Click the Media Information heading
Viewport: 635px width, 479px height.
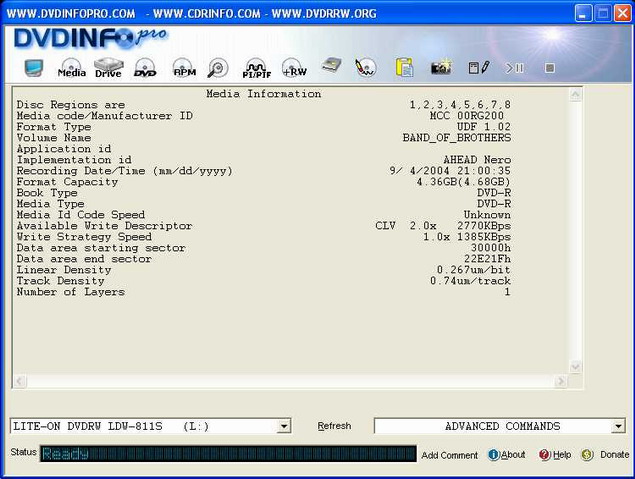(264, 94)
